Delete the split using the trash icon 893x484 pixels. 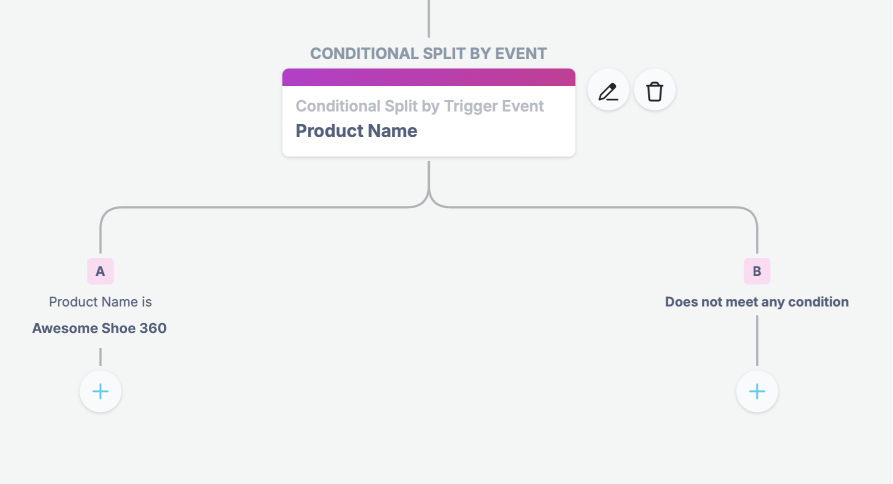654,91
